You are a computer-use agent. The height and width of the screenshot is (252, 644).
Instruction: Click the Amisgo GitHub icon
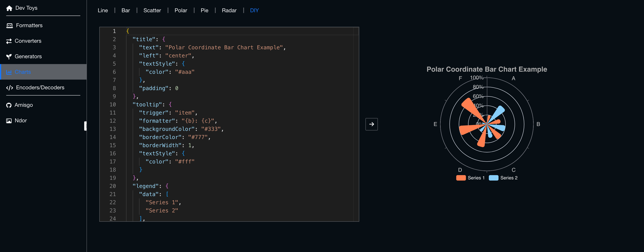[x=9, y=105]
